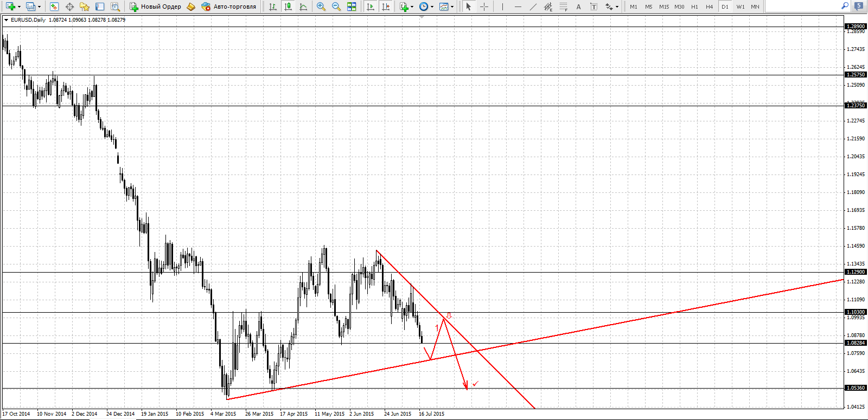This screenshot has height=420, width=868.
Task: Open the Market Watch panel icon
Action: [54, 7]
